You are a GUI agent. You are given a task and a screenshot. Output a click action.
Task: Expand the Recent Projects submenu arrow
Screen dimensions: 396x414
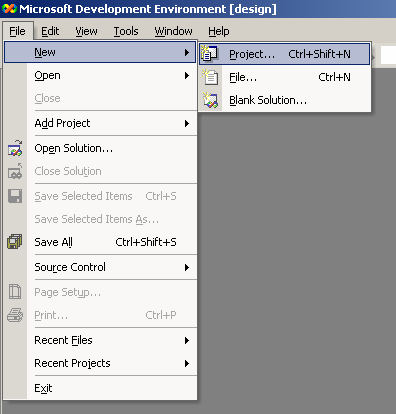pos(187,363)
